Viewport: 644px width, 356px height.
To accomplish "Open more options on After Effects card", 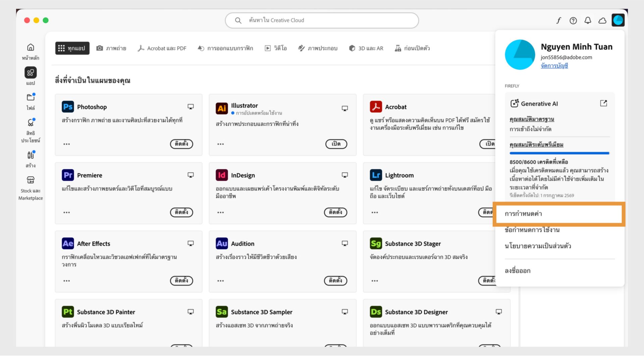I will click(x=67, y=281).
